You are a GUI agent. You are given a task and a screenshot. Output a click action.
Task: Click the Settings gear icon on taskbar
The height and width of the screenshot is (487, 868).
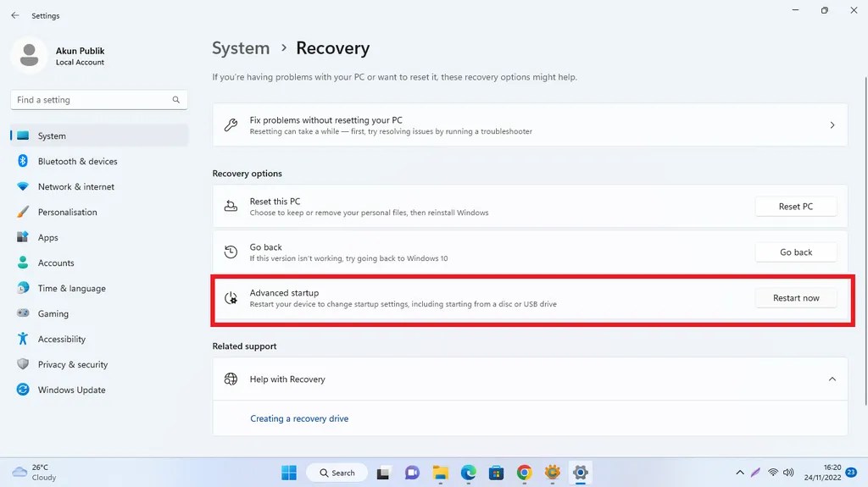click(580, 473)
